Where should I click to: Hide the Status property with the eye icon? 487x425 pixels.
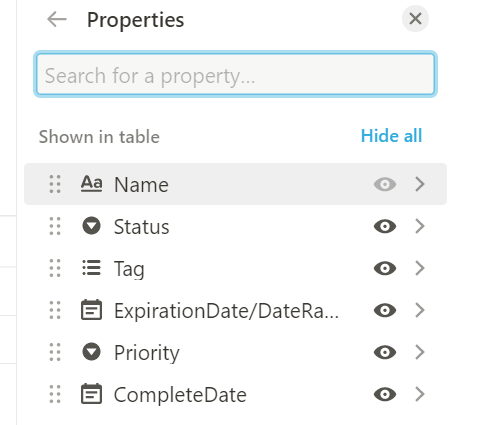[385, 226]
